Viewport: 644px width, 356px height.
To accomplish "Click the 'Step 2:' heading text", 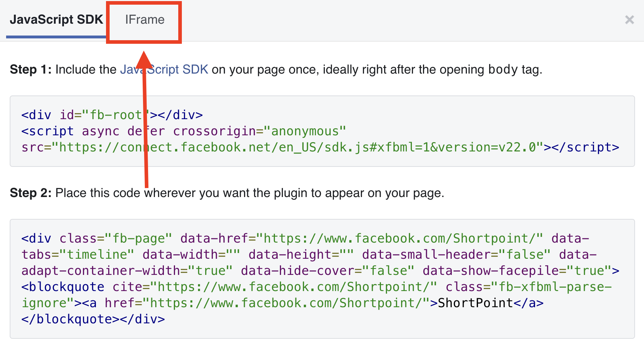I will pos(31,193).
